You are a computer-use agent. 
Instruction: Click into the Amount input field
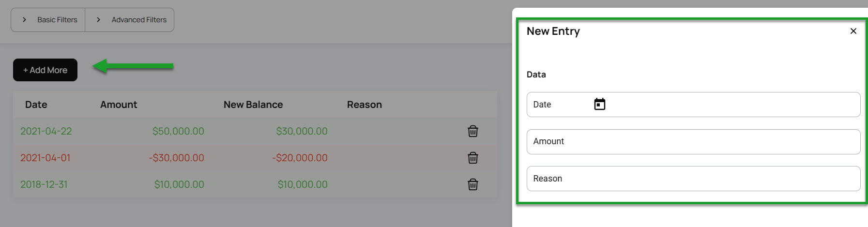693,142
